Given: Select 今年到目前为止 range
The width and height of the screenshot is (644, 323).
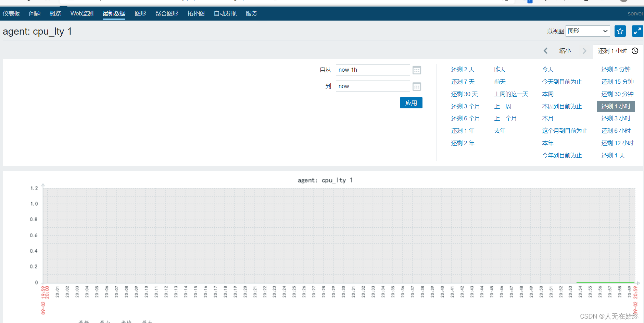Looking at the screenshot, I should pos(562,156).
